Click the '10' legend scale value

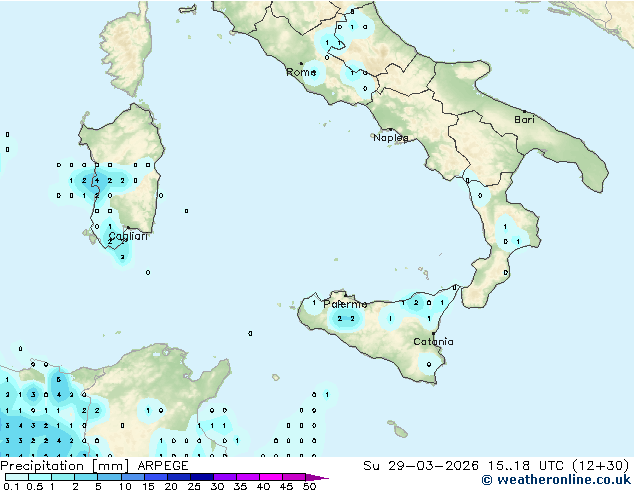click(x=125, y=486)
